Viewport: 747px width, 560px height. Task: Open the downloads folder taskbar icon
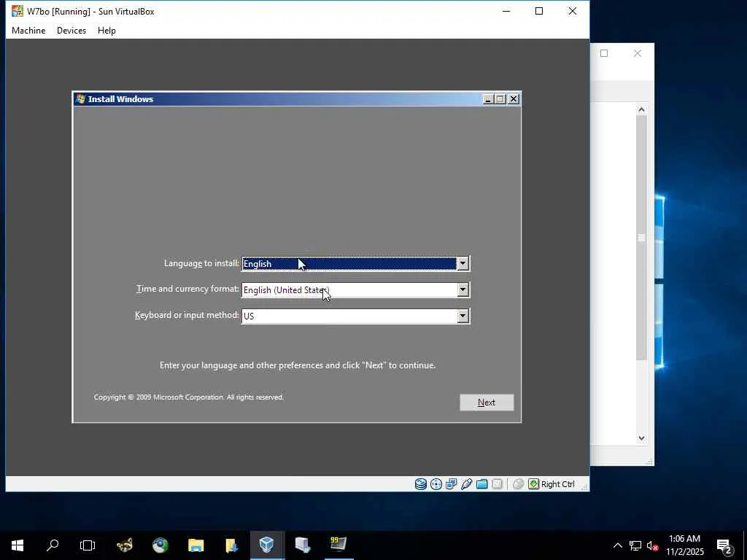(231, 545)
